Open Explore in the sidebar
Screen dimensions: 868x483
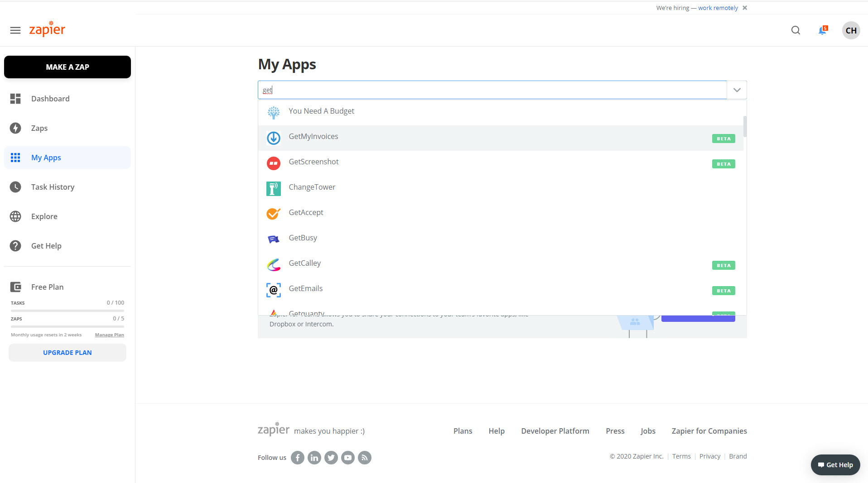click(68, 216)
